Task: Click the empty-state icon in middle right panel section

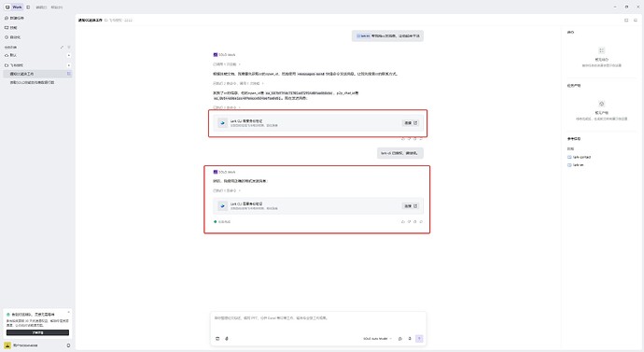Action: (601, 104)
